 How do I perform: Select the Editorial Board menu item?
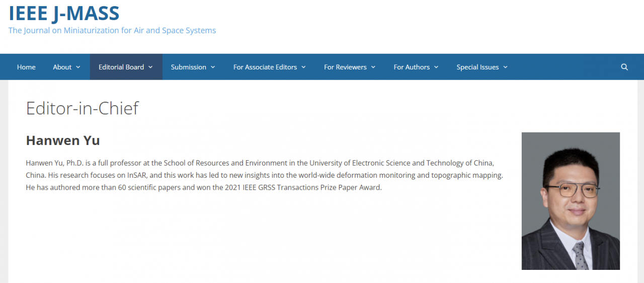pyautogui.click(x=121, y=67)
